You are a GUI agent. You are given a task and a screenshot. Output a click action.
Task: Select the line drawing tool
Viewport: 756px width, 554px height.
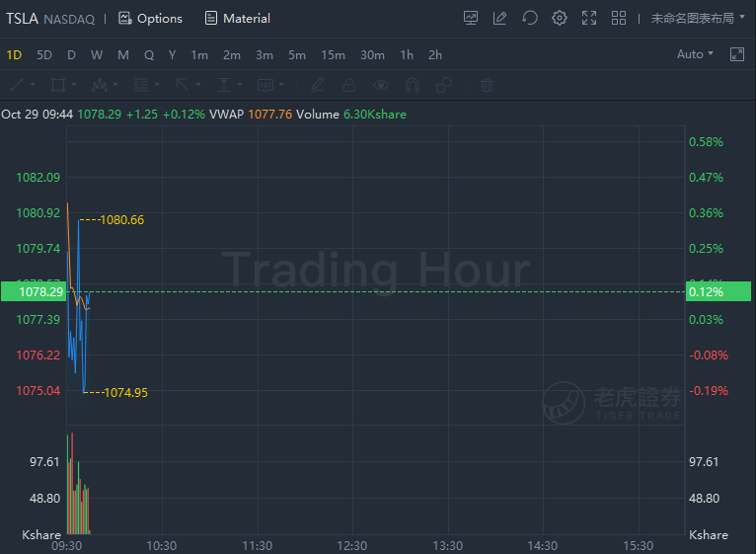click(17, 85)
